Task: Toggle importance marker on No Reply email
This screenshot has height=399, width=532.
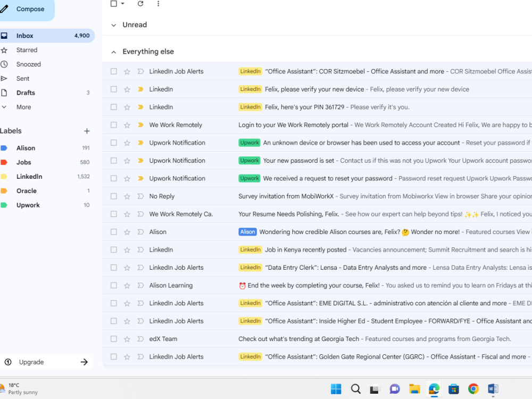Action: (140, 196)
